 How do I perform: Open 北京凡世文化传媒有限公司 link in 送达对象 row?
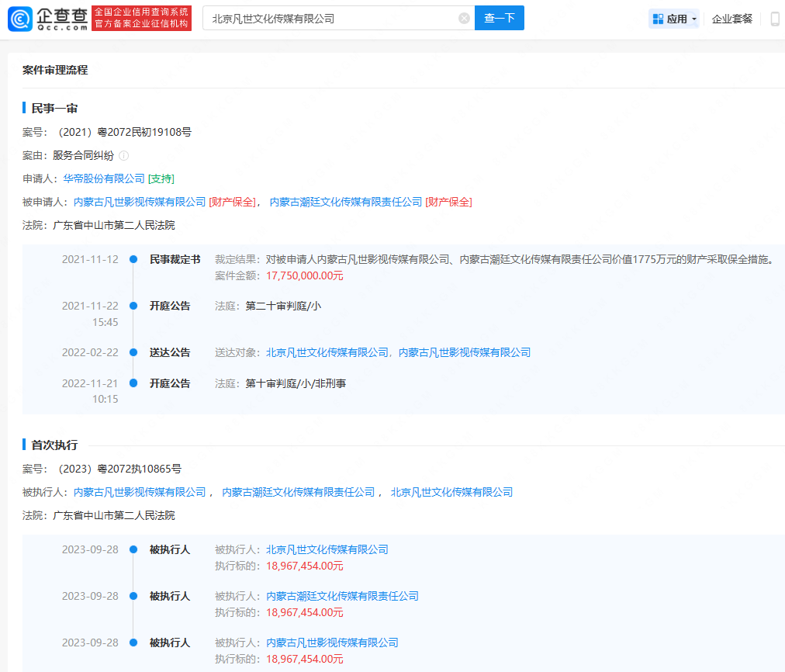tap(327, 352)
